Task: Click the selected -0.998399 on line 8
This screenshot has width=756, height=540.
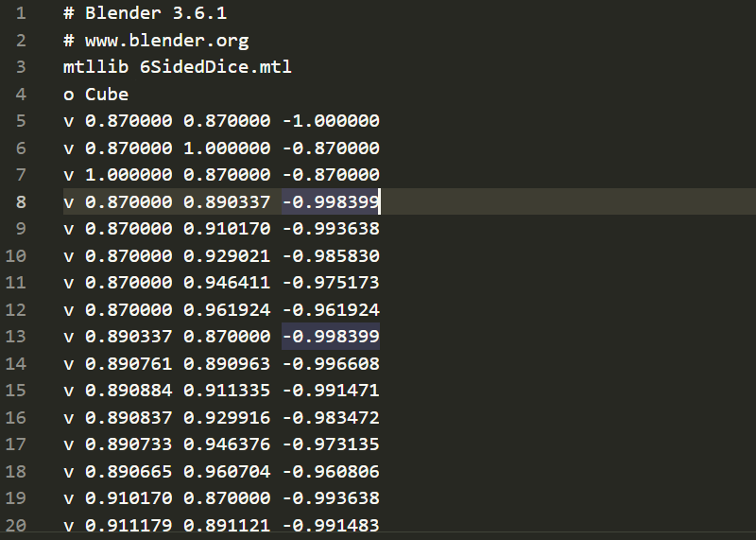Action: coord(330,201)
